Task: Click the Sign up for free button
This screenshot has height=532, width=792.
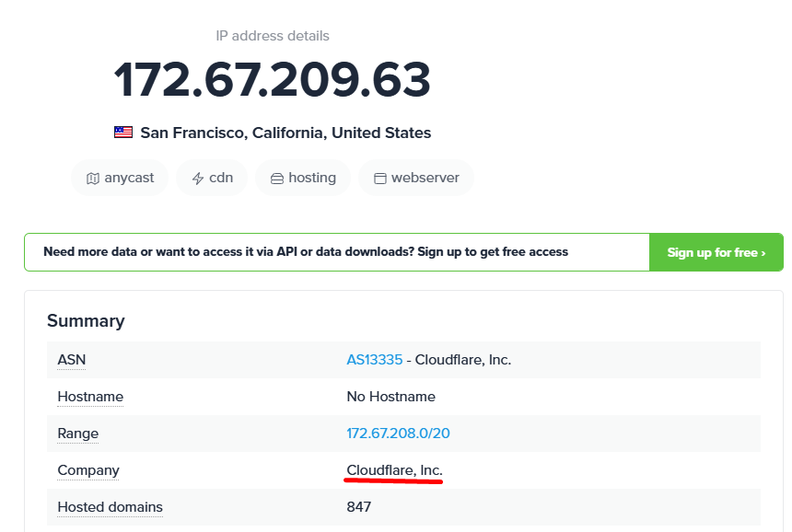Action: [716, 252]
